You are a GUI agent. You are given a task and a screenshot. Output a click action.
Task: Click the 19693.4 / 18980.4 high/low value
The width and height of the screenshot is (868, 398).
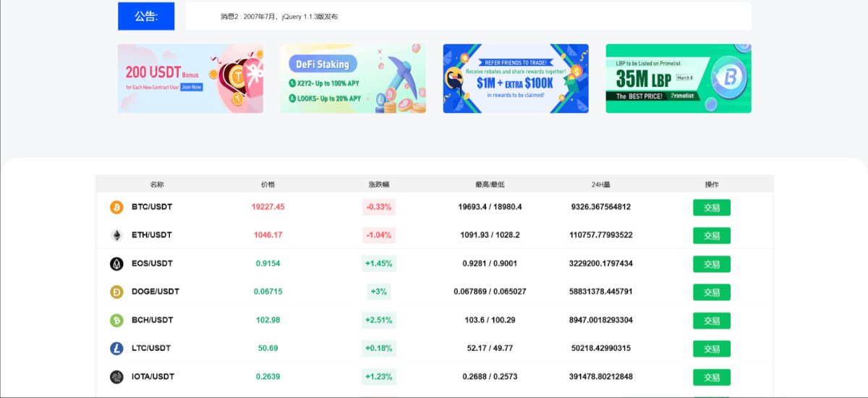click(490, 207)
